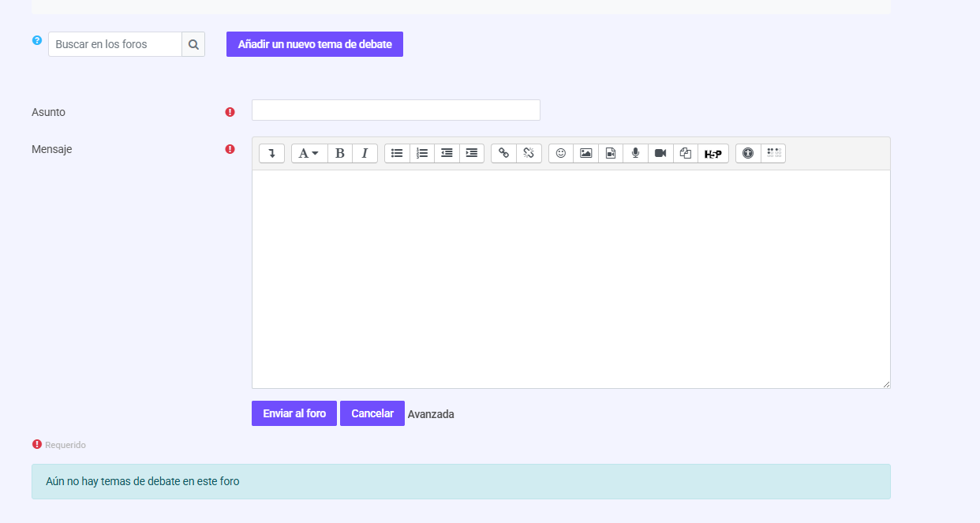The height and width of the screenshot is (523, 980).
Task: Insert an image into the message
Action: [585, 153]
